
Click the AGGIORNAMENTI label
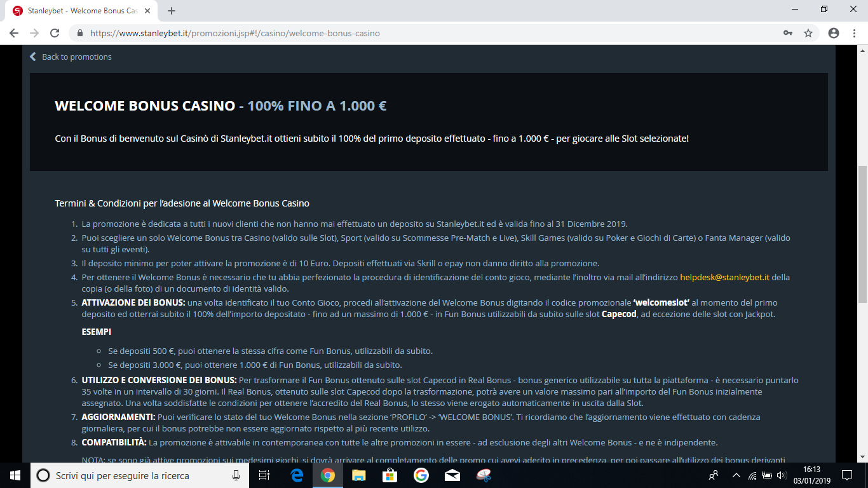point(119,417)
